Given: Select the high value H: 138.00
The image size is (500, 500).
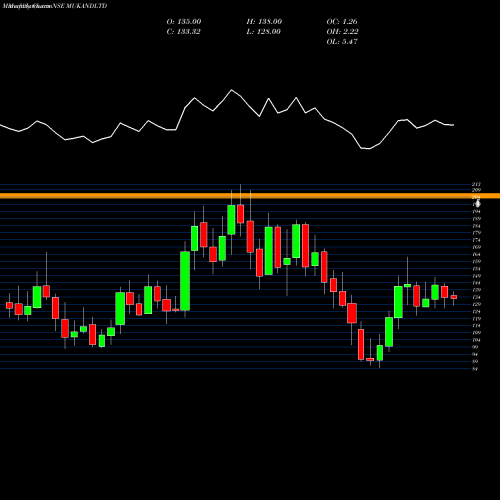Looking at the screenshot, I should (264, 22).
